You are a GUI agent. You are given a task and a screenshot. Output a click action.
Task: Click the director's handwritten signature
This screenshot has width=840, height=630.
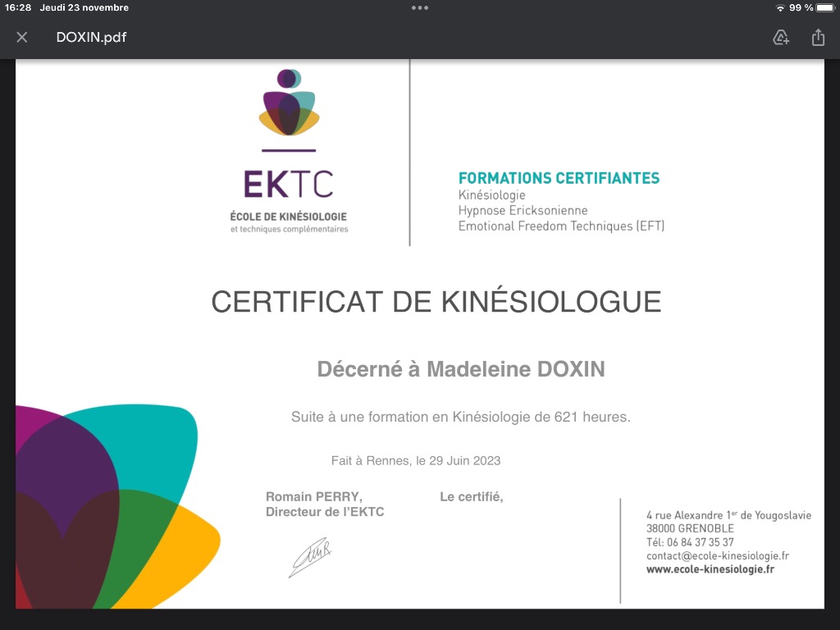click(309, 558)
